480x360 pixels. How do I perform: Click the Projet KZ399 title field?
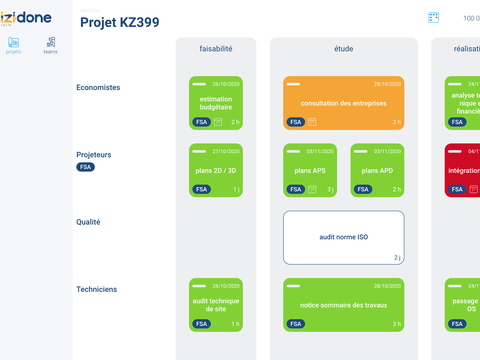pyautogui.click(x=120, y=22)
